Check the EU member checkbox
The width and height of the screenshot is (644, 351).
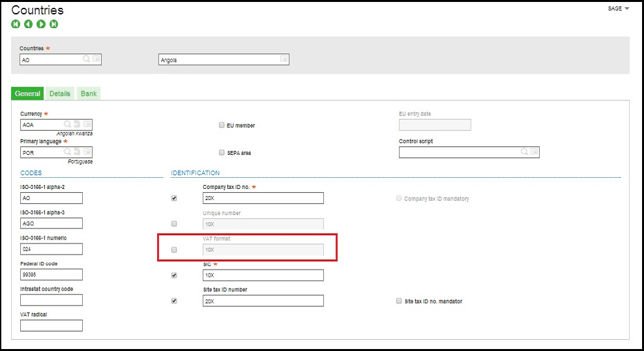(222, 125)
